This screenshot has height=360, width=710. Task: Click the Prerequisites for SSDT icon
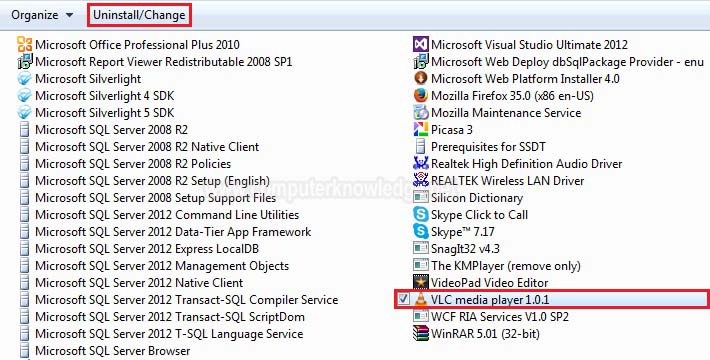421,147
